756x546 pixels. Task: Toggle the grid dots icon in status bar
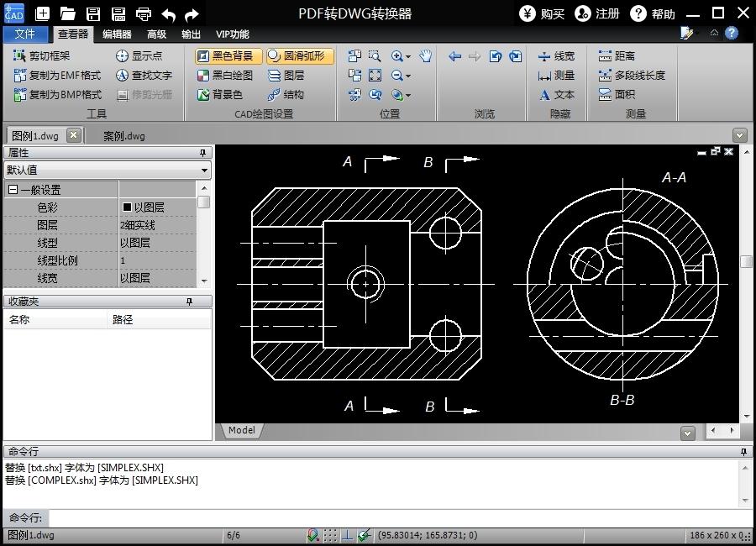point(330,535)
